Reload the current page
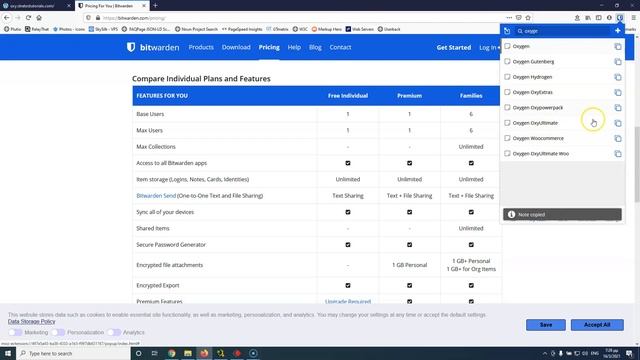Image resolution: width=640 pixels, height=360 pixels. 28,18
